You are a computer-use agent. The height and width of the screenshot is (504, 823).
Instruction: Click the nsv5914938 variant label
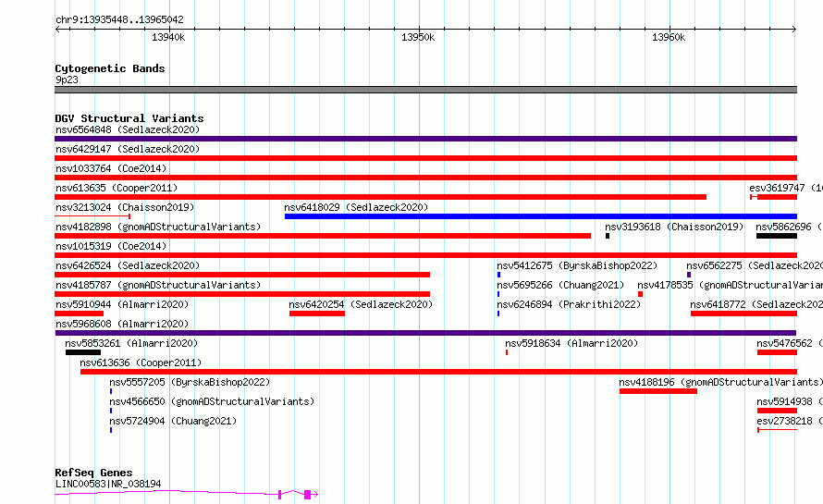(790, 401)
